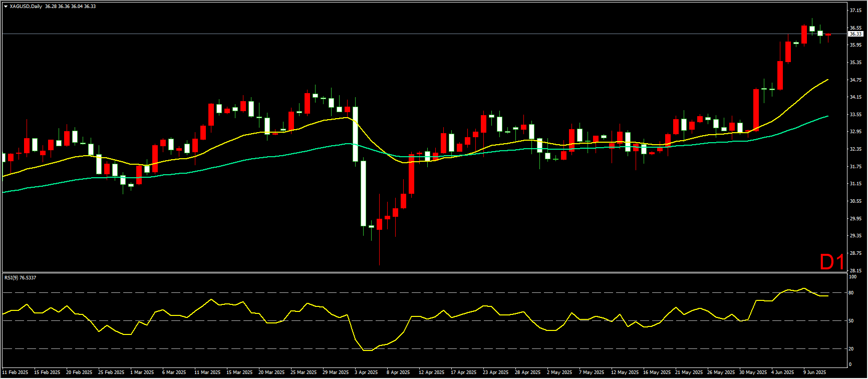Viewport: 868px width, 379px height.
Task: Open the dropdown arrow beside XAGUSD,Daily
Action: pos(6,7)
